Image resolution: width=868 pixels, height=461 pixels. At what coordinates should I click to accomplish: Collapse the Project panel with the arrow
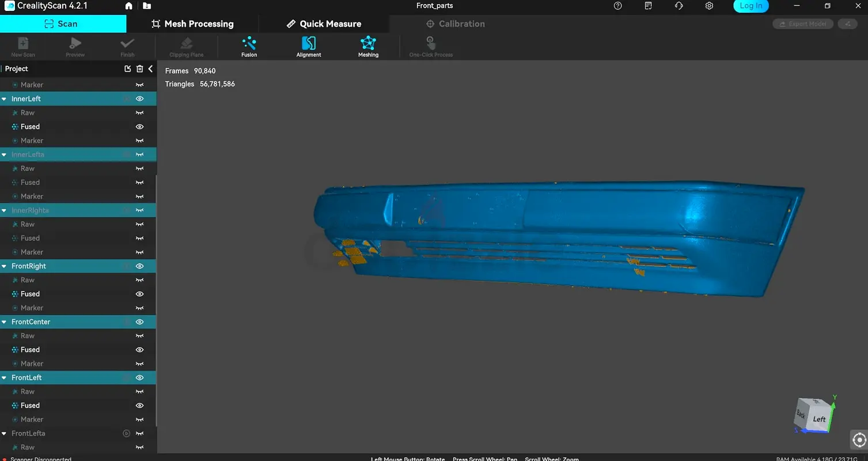(150, 69)
